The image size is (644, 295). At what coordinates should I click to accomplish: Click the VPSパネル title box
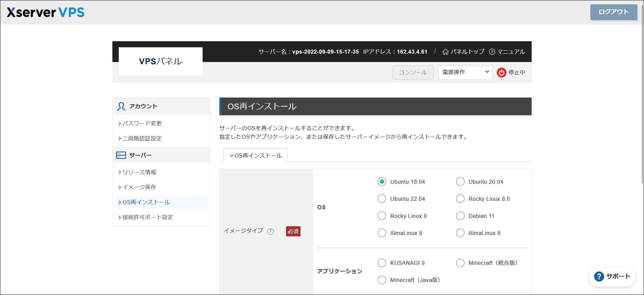161,61
